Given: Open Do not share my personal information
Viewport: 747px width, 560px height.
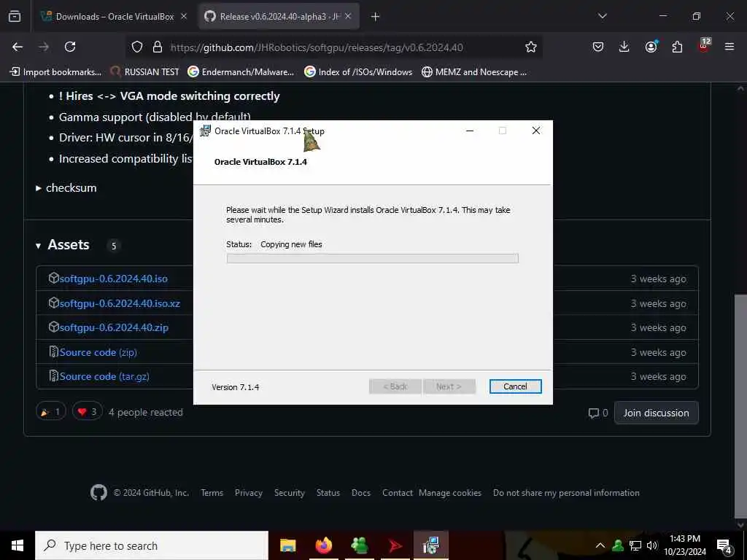Looking at the screenshot, I should tap(566, 493).
